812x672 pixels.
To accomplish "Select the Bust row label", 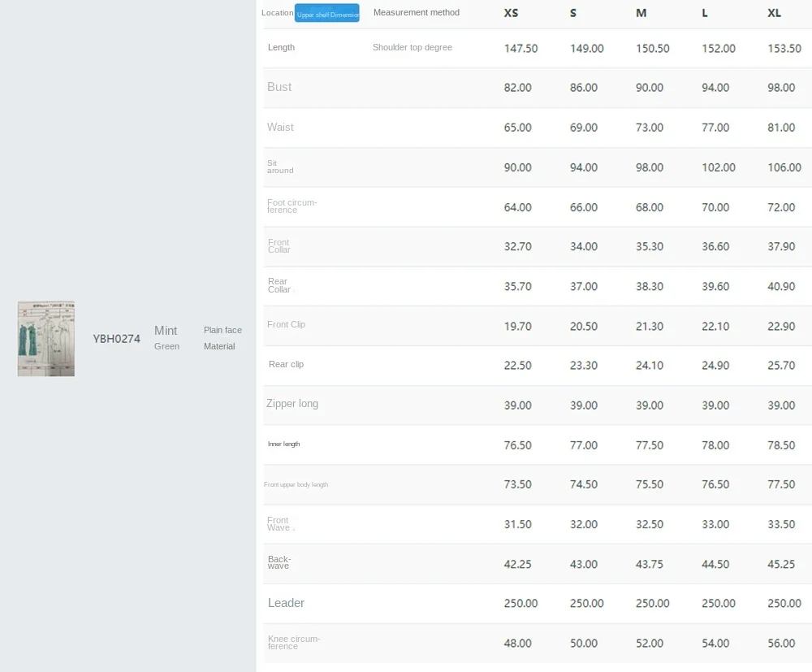I will (x=279, y=87).
